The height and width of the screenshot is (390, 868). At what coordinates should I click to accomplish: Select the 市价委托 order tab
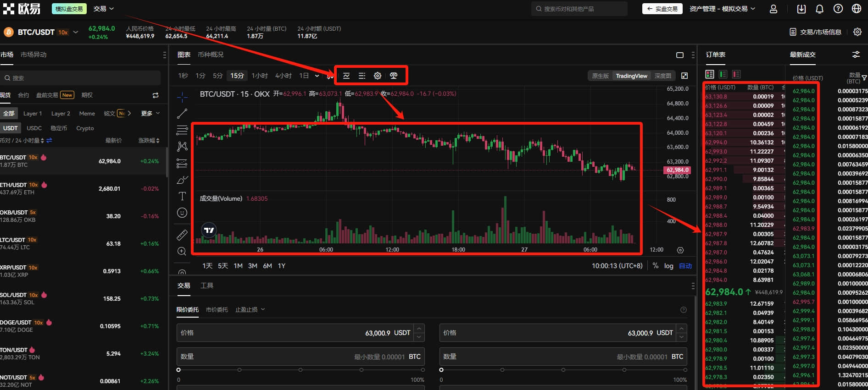click(x=217, y=310)
